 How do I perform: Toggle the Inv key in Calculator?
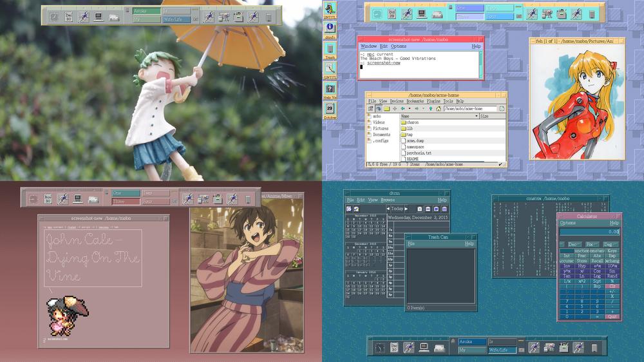(x=567, y=266)
